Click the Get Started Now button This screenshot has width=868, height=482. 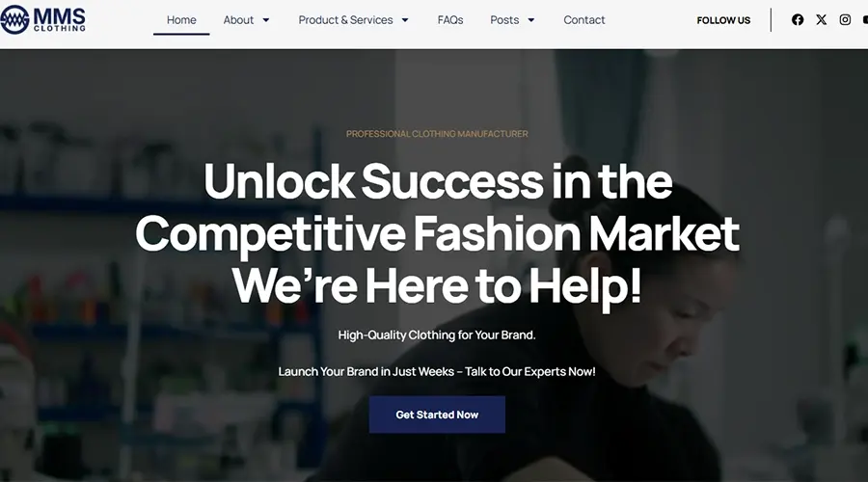(x=437, y=415)
